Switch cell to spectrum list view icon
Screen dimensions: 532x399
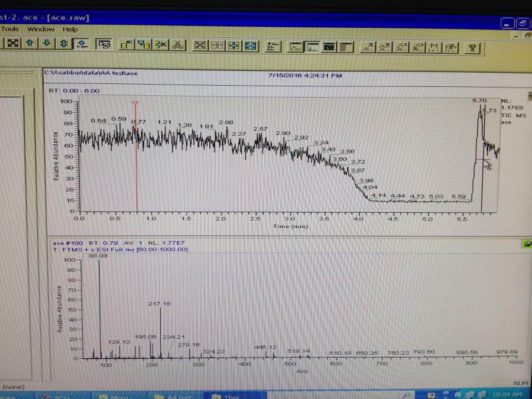(346, 47)
